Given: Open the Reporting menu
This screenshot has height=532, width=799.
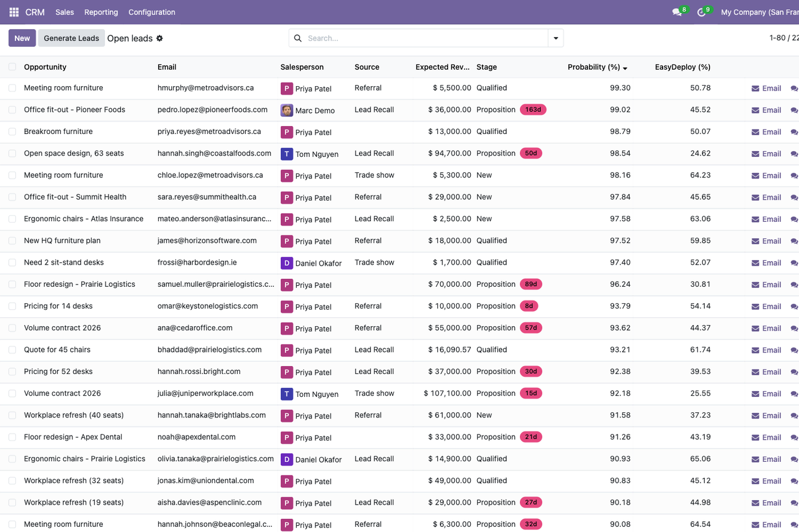Looking at the screenshot, I should tap(101, 12).
